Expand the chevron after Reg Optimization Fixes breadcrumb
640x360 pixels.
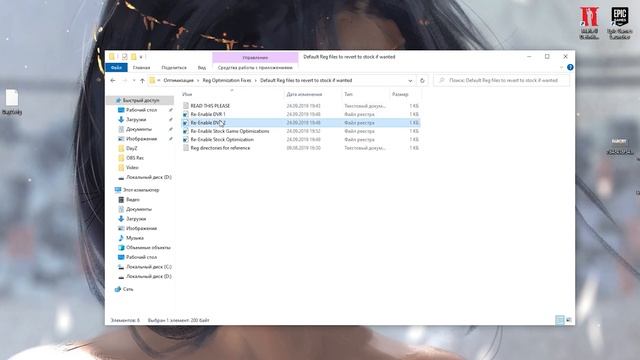256,80
